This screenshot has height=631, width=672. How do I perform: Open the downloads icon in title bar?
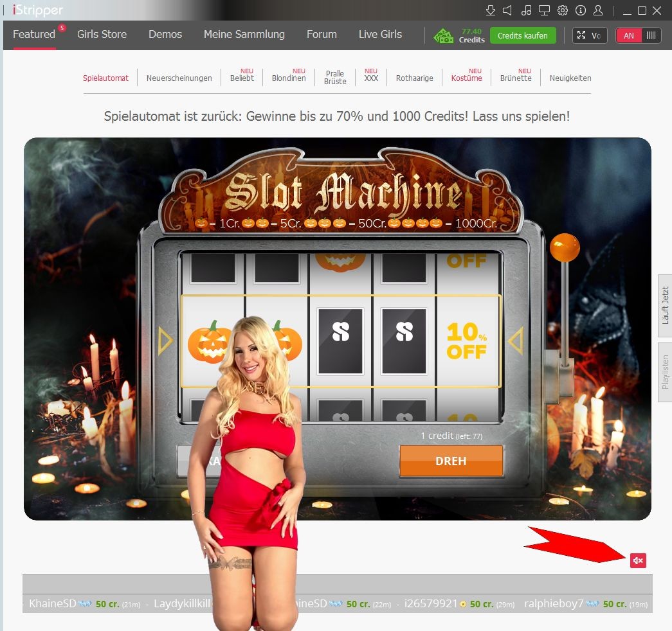[x=490, y=10]
